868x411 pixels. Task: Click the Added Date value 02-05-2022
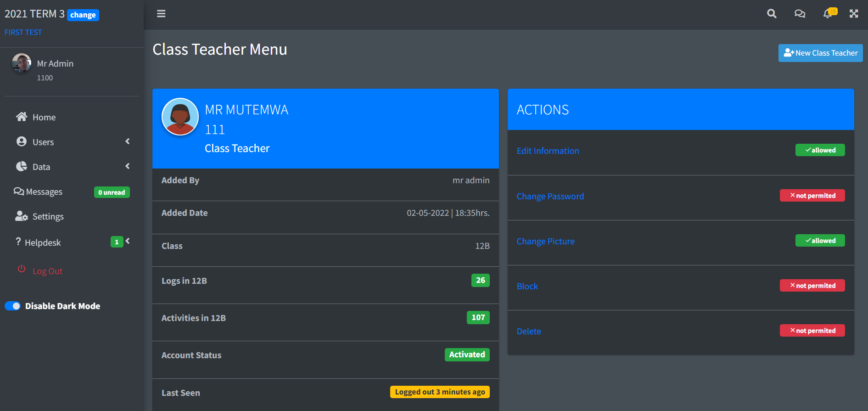[x=448, y=213]
